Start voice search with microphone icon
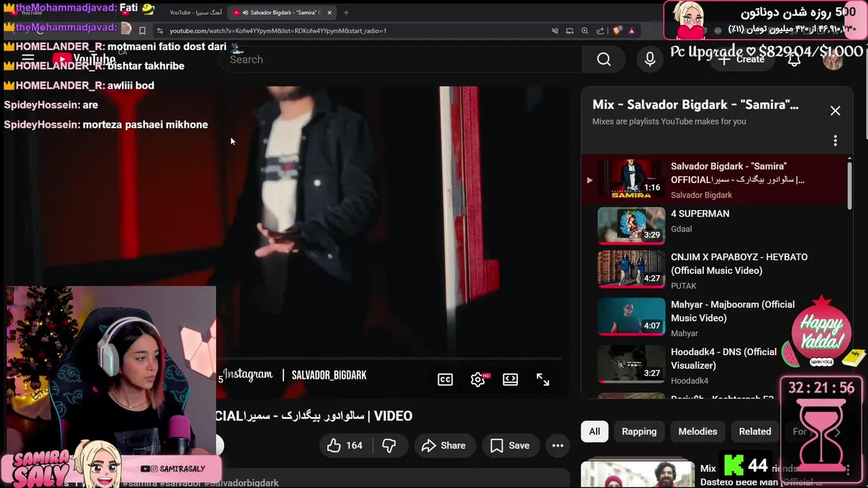The width and height of the screenshot is (868, 488). 650,60
